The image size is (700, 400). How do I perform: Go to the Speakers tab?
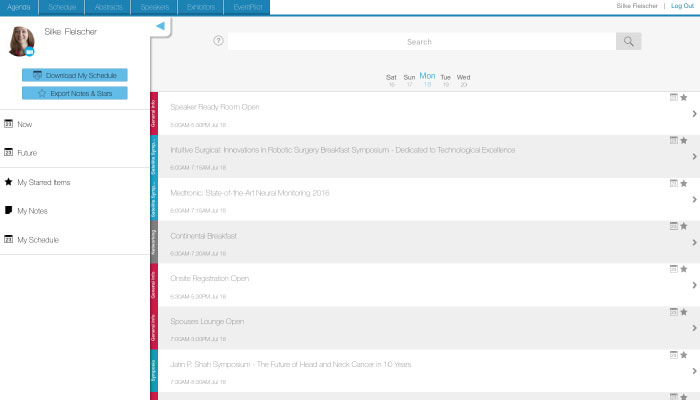click(154, 7)
